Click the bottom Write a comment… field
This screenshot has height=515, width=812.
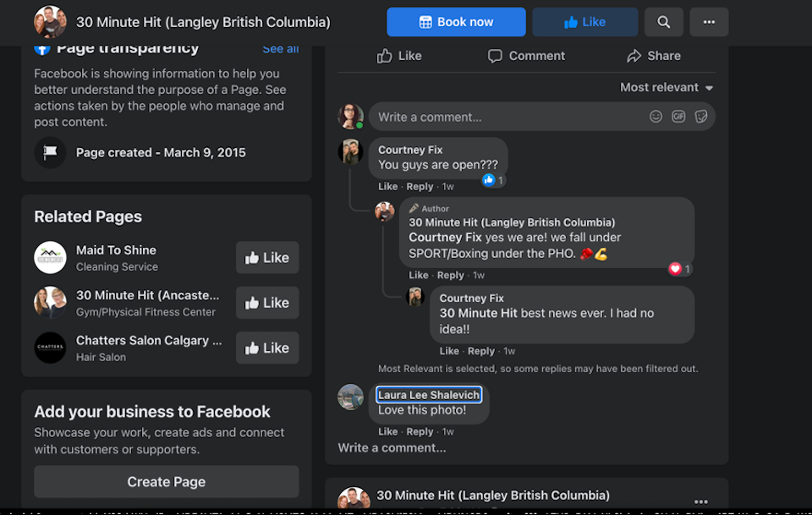coord(392,448)
